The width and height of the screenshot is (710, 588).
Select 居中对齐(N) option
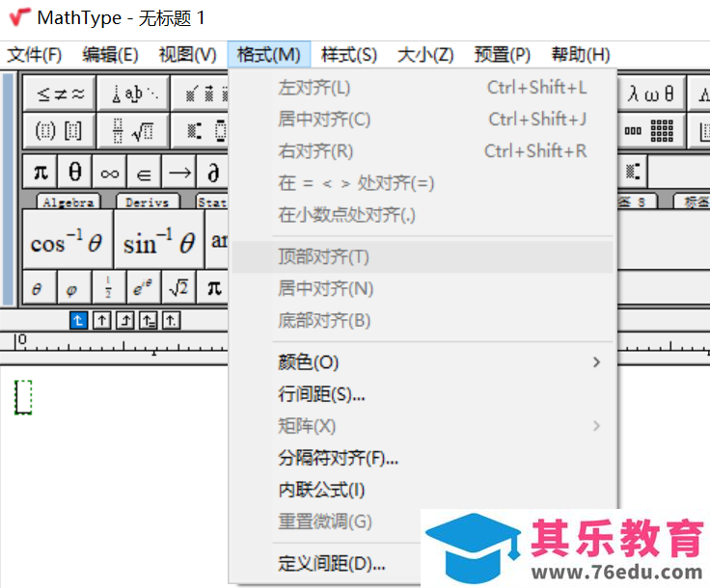coord(423,288)
